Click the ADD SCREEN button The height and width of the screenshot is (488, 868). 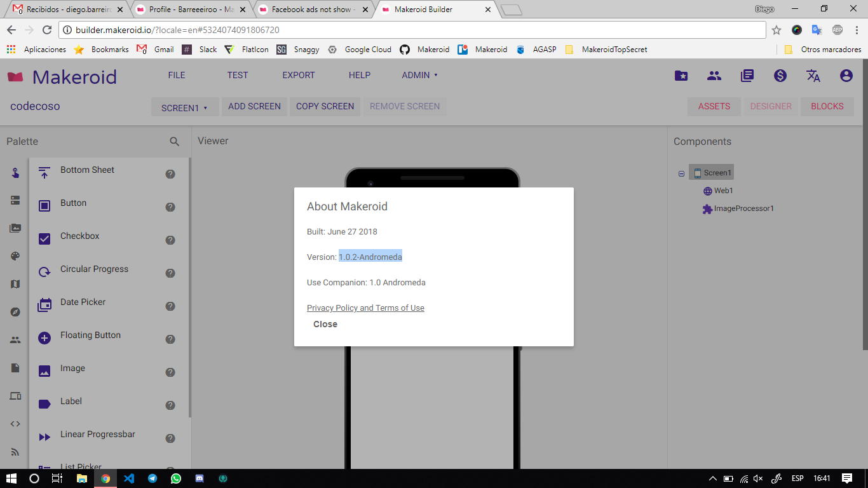(254, 106)
